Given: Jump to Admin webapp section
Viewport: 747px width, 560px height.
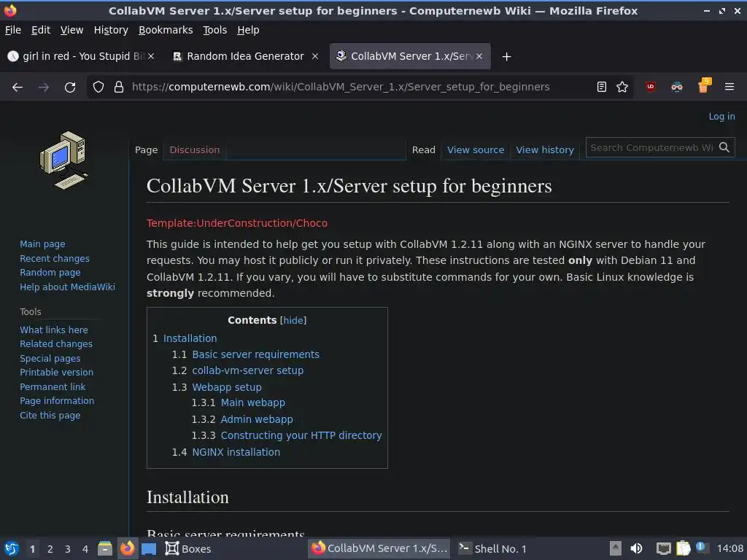Looking at the screenshot, I should click(257, 419).
